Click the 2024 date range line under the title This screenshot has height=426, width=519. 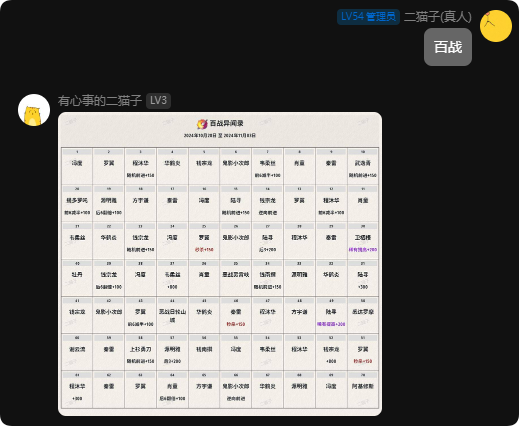point(220,135)
